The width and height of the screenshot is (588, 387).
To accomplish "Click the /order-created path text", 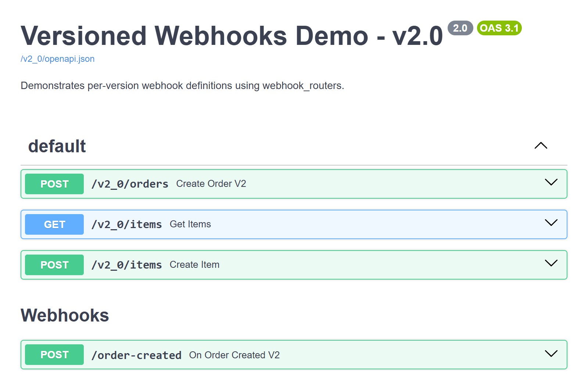I will (136, 355).
